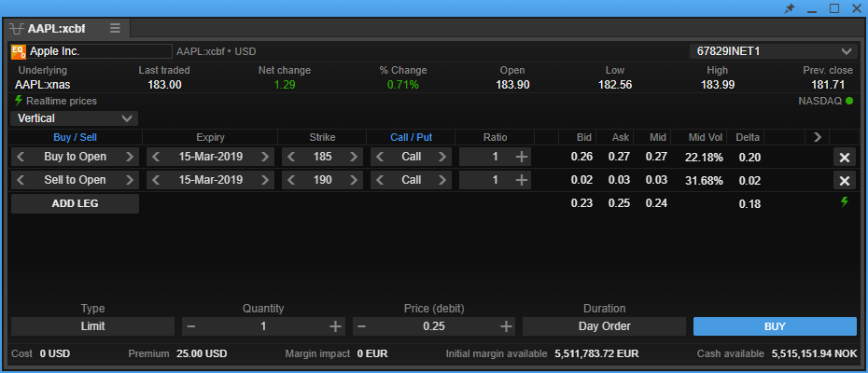Click right arrow of Buy to Open
Image resolution: width=868 pixels, height=373 pixels.
click(x=130, y=157)
